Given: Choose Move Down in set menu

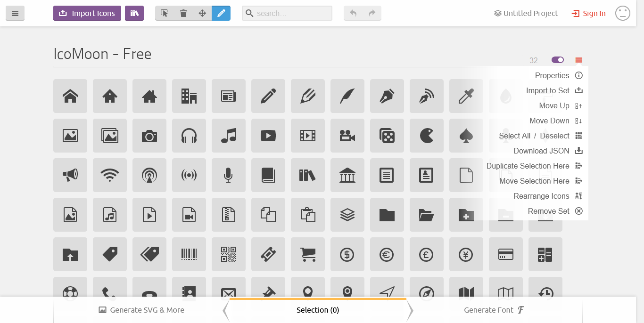Looking at the screenshot, I should (x=556, y=121).
